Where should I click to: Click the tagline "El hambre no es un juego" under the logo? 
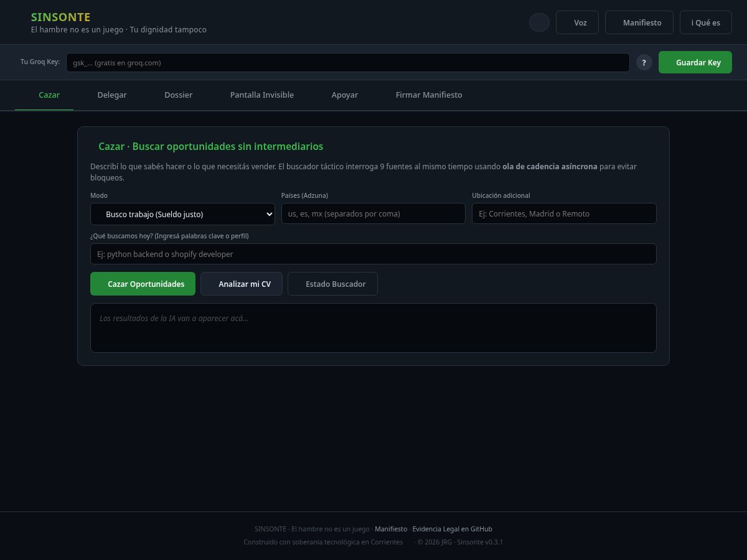click(x=78, y=29)
